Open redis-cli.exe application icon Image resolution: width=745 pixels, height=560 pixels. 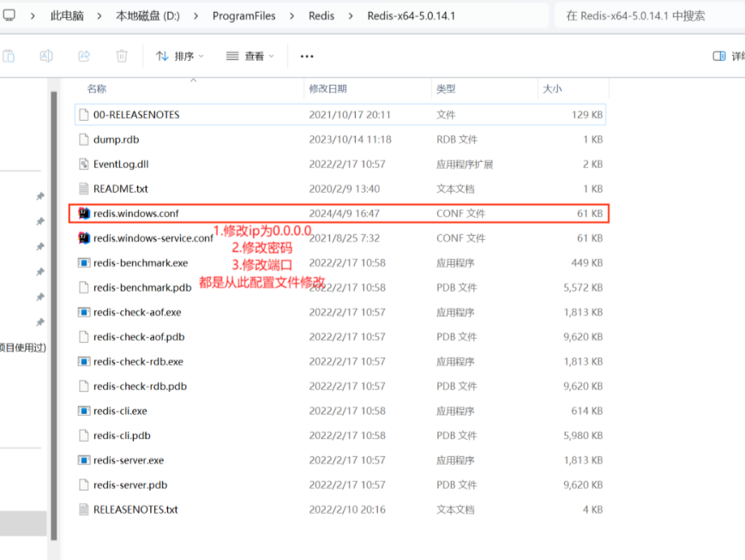click(83, 411)
